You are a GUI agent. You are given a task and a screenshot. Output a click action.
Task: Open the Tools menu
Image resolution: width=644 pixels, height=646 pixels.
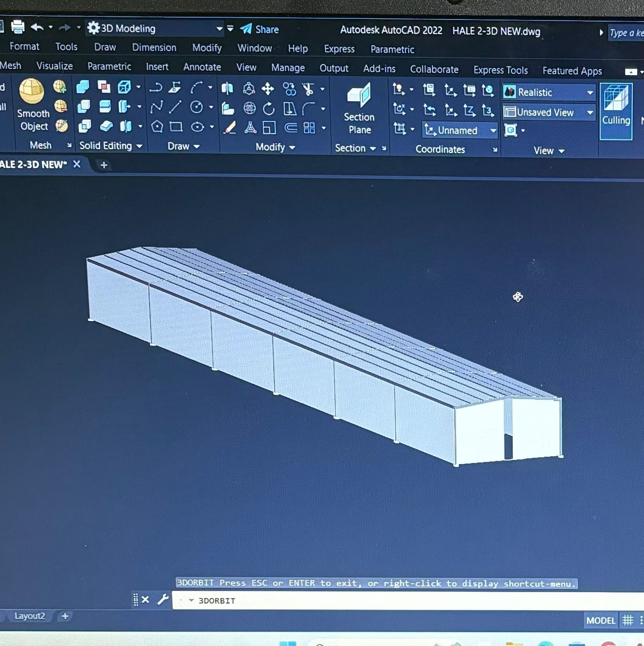click(66, 47)
